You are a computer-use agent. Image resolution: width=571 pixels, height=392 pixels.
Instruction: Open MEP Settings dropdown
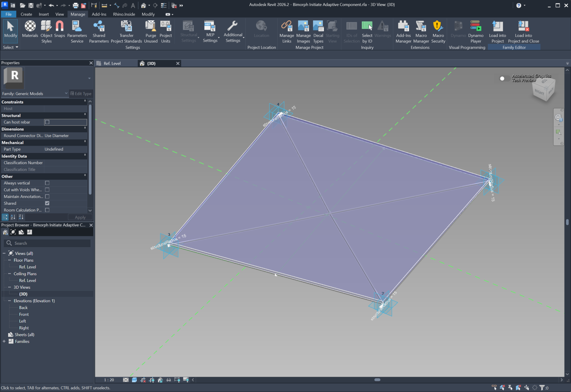pyautogui.click(x=211, y=32)
